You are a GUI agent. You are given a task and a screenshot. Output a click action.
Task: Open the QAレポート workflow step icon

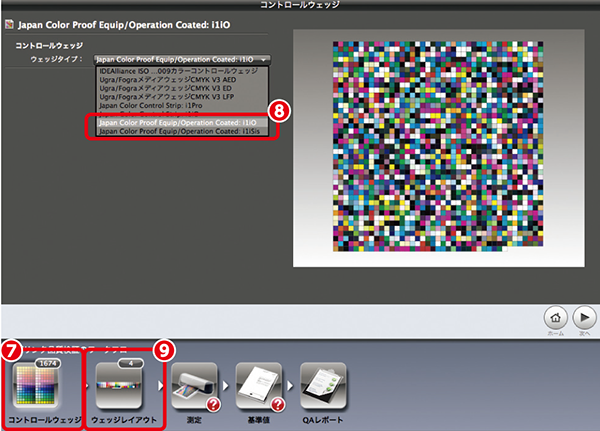(x=323, y=386)
